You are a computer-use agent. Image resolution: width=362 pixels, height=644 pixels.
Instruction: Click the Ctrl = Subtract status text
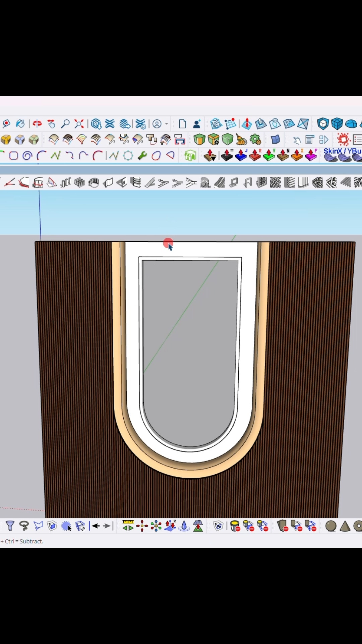coord(24,541)
